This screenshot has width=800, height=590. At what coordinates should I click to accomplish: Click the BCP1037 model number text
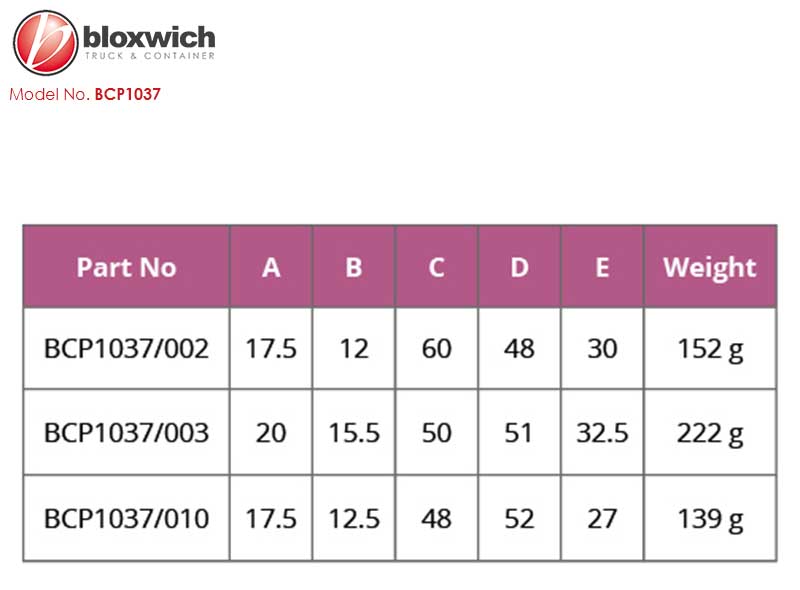click(x=128, y=94)
